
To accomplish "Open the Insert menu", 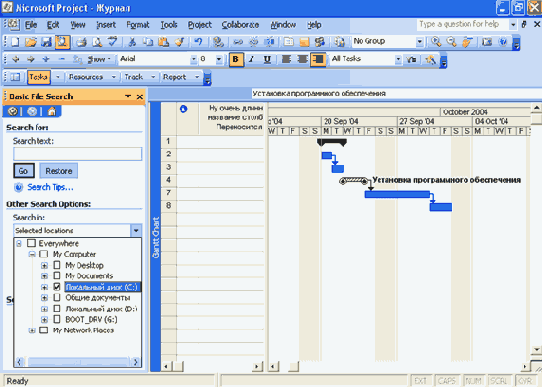I will click(x=106, y=25).
